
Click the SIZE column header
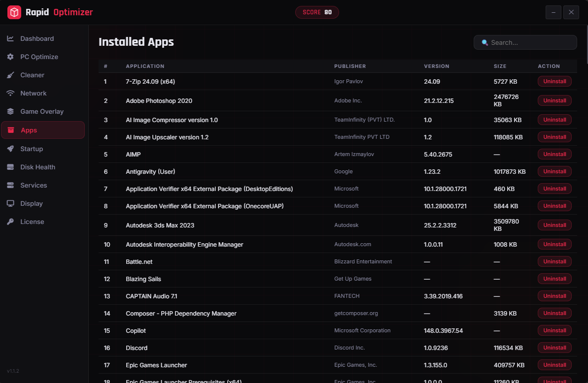[x=500, y=66]
